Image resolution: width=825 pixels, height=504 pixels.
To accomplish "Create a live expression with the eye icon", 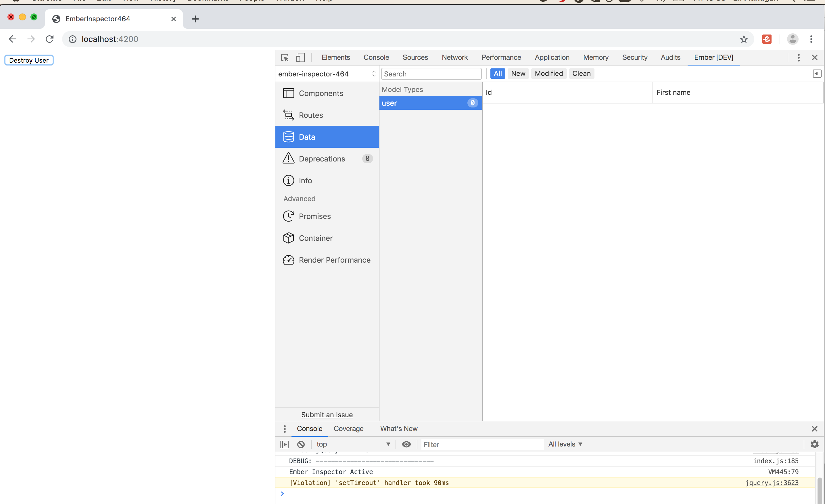I will tap(406, 444).
